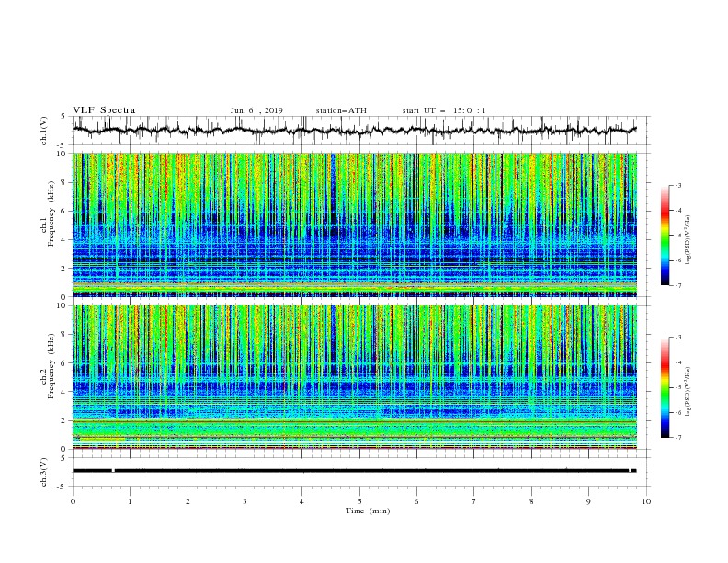This screenshot has height=563, width=728.
Task: Click the "ch.3(V)" axis label
Action: 44,472
